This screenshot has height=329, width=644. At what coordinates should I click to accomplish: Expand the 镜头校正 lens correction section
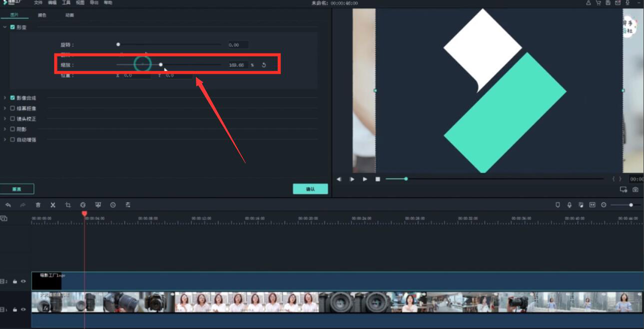5,119
